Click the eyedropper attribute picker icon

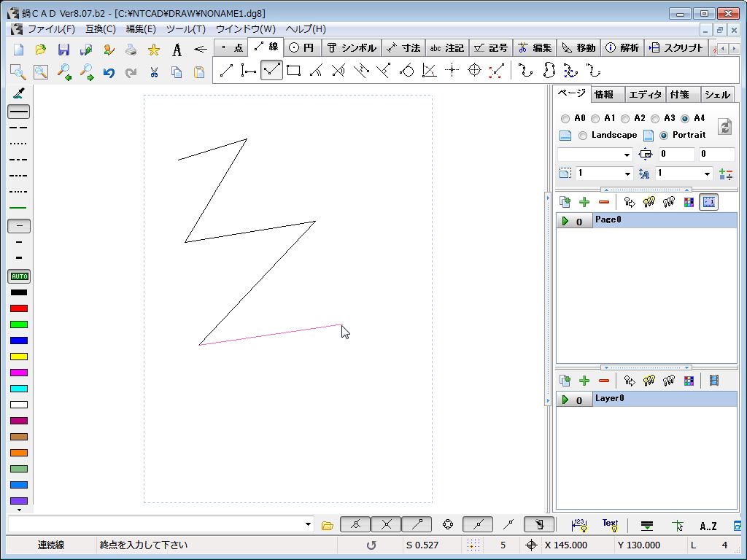(x=19, y=93)
